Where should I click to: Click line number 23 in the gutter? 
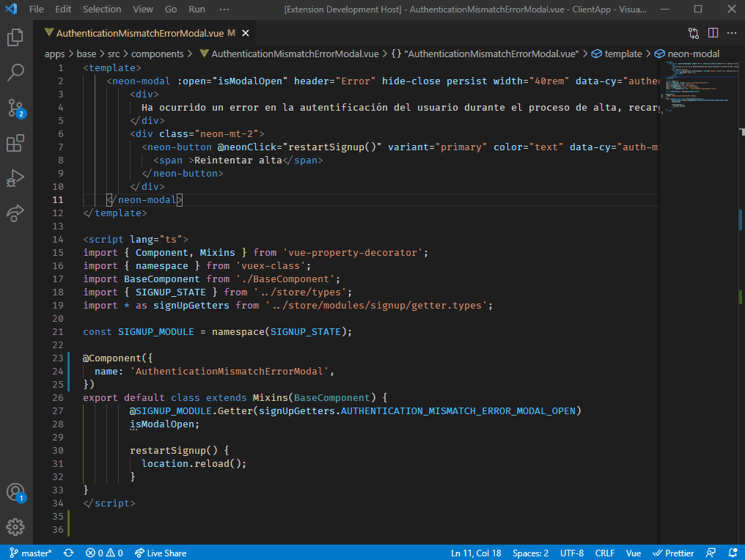tap(58, 358)
